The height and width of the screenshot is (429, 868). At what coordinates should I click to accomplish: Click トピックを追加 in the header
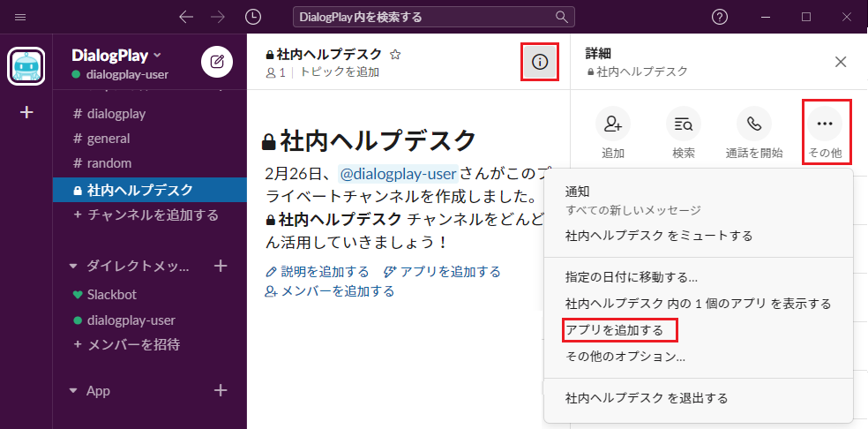tap(340, 72)
